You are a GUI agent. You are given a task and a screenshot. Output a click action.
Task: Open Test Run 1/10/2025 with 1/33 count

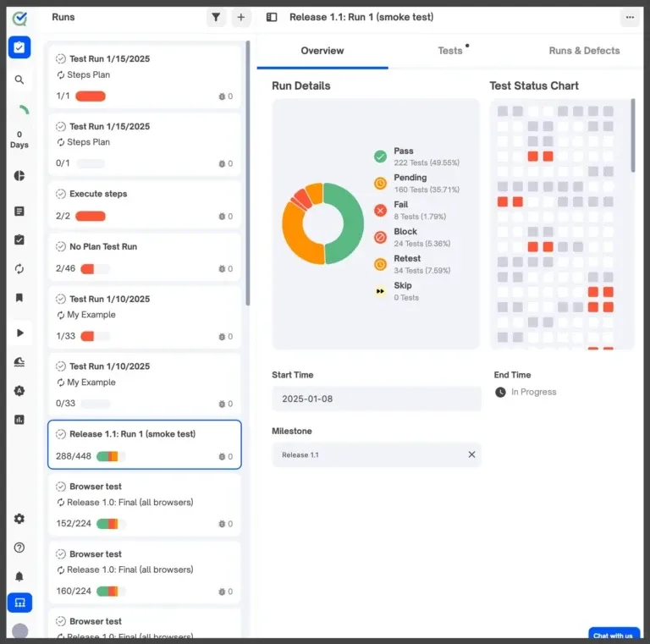pyautogui.click(x=144, y=317)
